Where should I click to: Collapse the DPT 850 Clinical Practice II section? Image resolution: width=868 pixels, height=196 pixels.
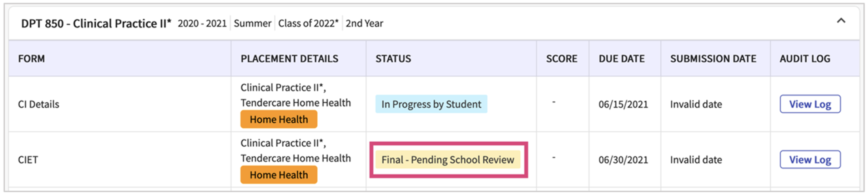tap(841, 21)
